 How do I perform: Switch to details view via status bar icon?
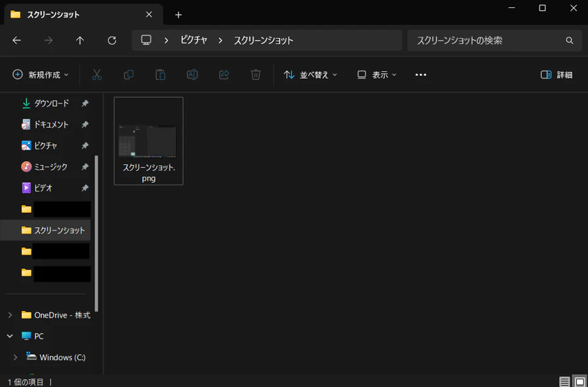[564, 381]
